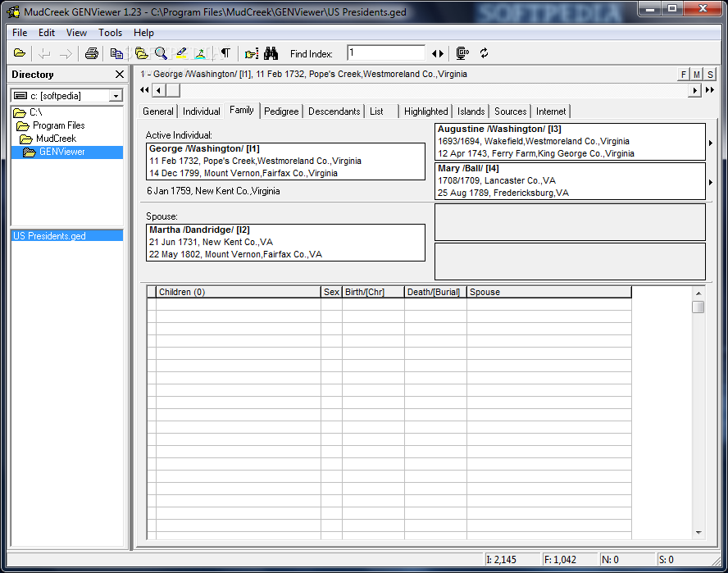This screenshot has width=728, height=573.
Task: Jump to first record with double-left arrow
Action: 144,89
